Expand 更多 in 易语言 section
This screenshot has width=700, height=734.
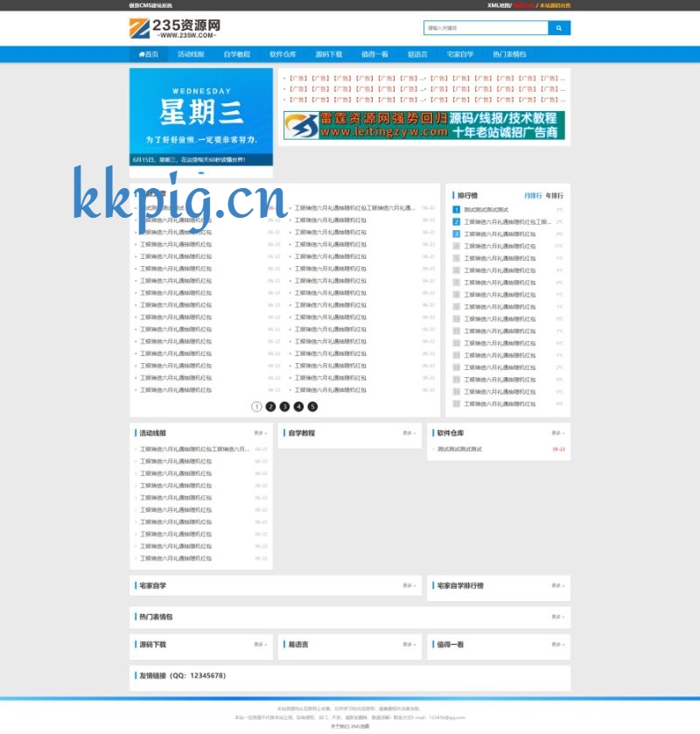pos(409,645)
